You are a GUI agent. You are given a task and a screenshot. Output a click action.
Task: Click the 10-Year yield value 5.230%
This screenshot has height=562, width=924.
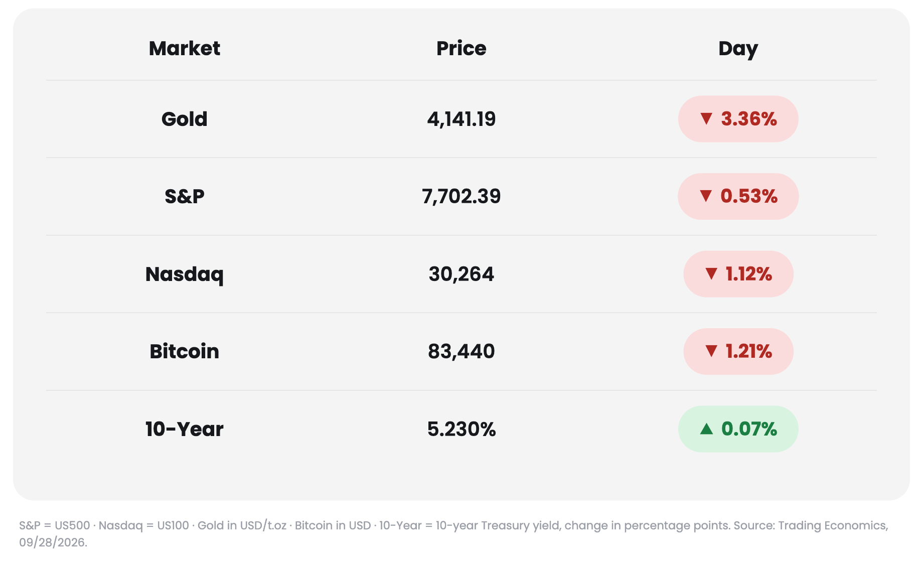point(461,429)
